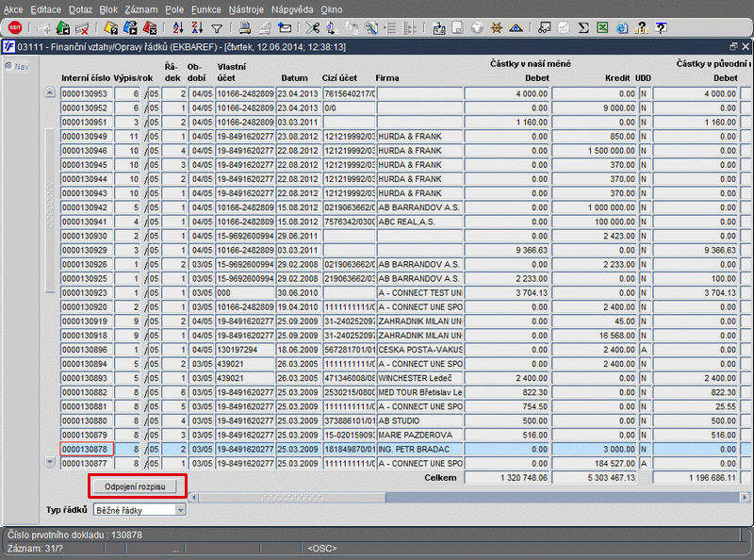Screen dimensions: 754x560
Task: Click the blue execute query icon
Action: (x=130, y=28)
